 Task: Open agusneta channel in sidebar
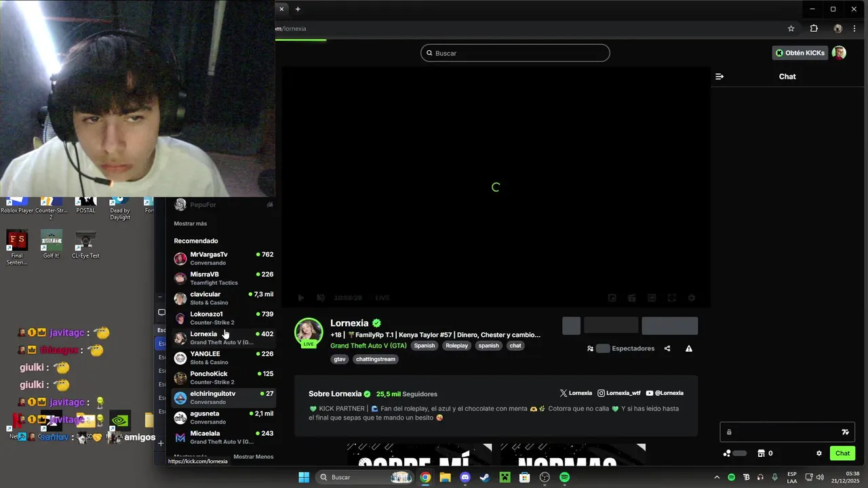tap(223, 418)
